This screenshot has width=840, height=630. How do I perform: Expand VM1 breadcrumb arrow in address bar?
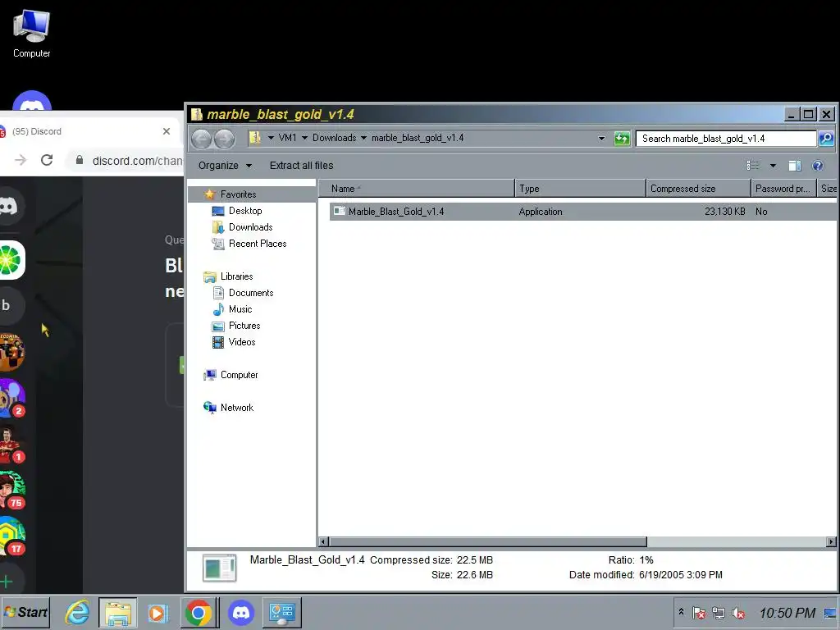(x=305, y=138)
